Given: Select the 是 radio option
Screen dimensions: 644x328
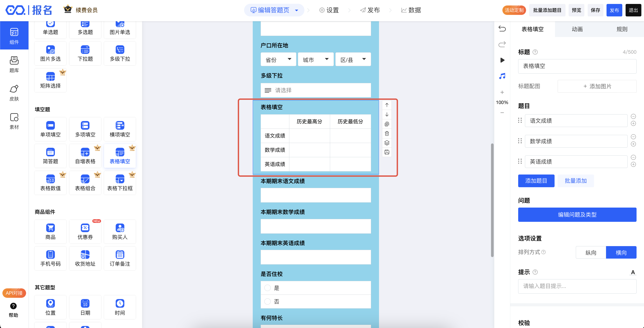Looking at the screenshot, I should (267, 288).
